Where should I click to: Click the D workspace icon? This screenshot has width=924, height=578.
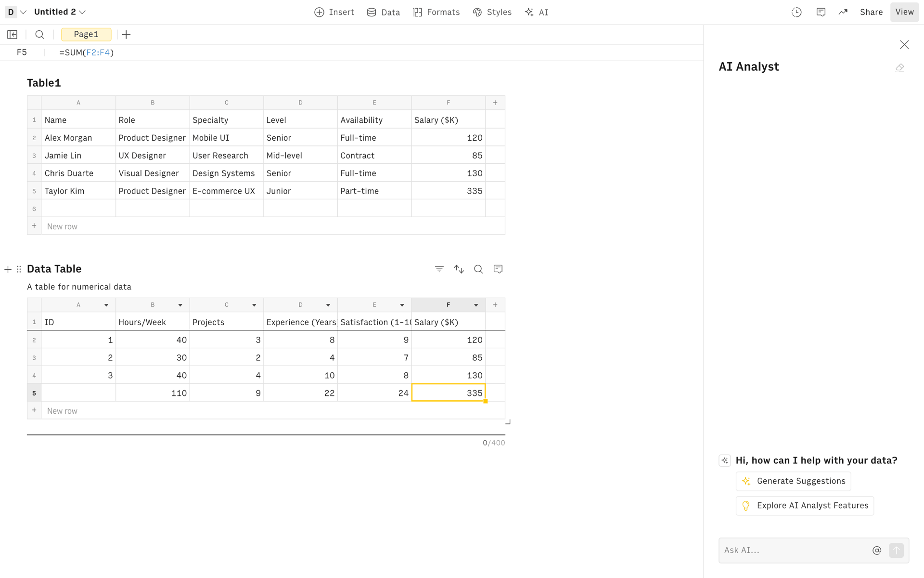(11, 12)
